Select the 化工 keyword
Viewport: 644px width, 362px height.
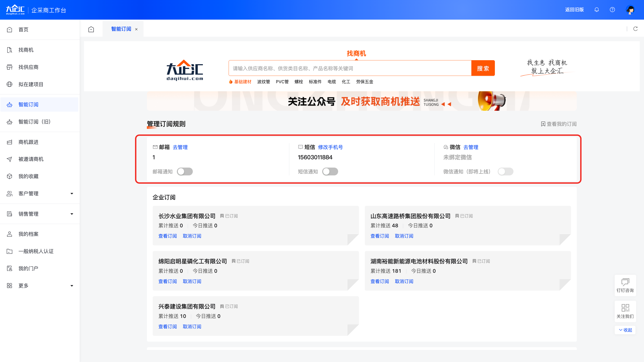[346, 82]
